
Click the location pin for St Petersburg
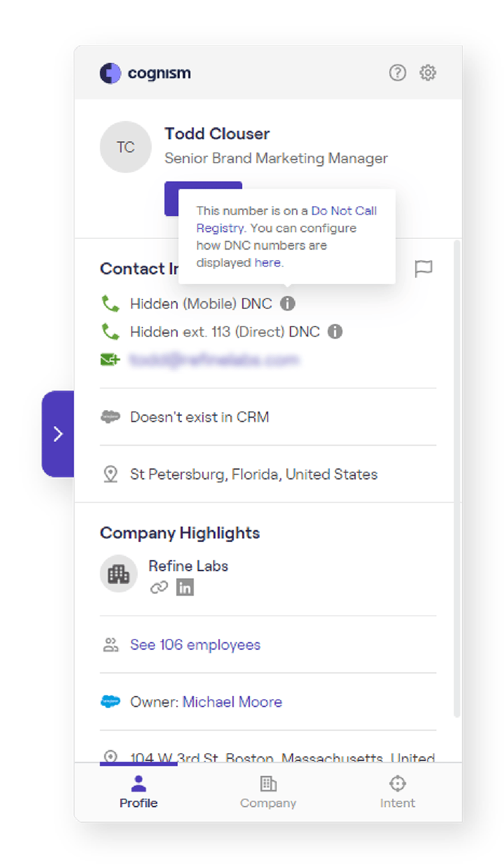(x=110, y=474)
